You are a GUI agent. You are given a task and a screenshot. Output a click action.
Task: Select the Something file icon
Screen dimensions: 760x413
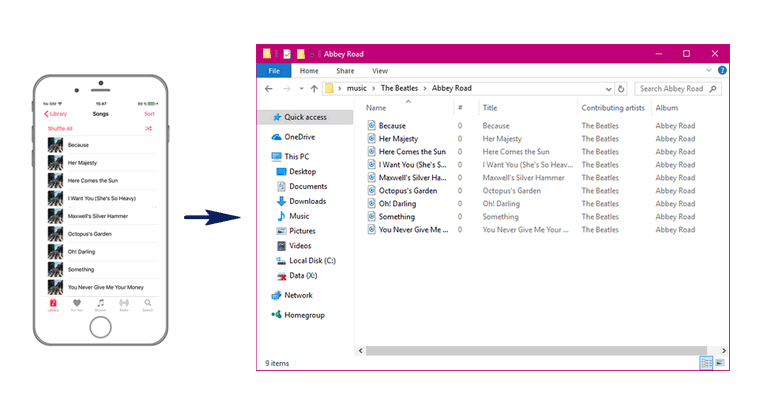[371, 216]
